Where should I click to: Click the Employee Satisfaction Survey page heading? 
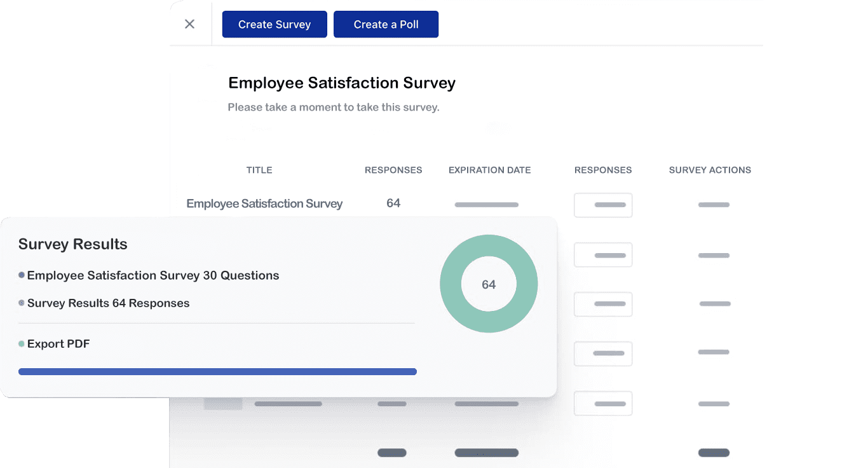point(342,83)
